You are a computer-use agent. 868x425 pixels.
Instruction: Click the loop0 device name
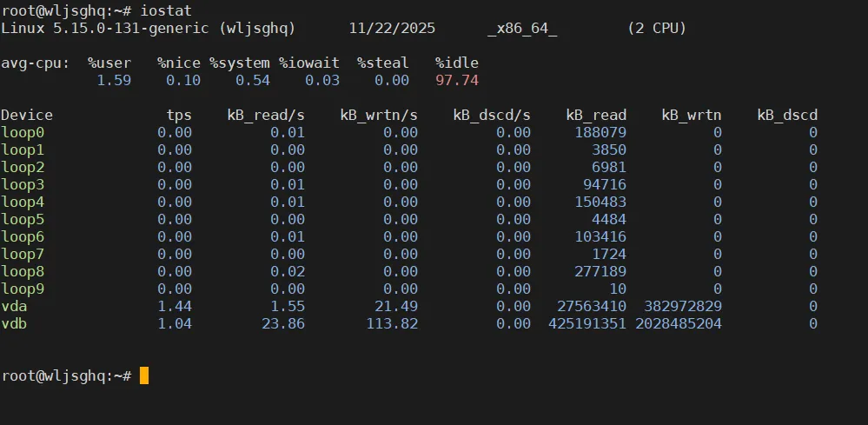23,132
